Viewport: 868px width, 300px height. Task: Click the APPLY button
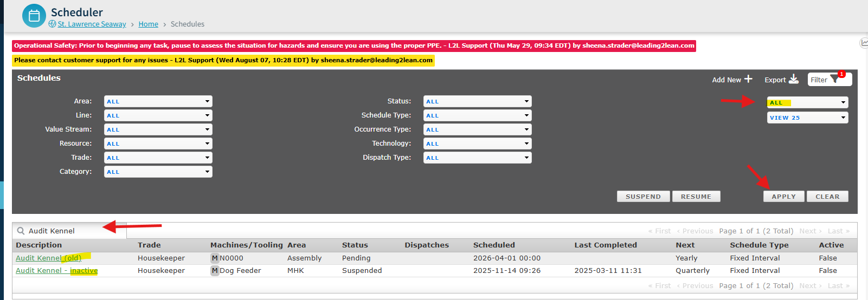(784, 197)
